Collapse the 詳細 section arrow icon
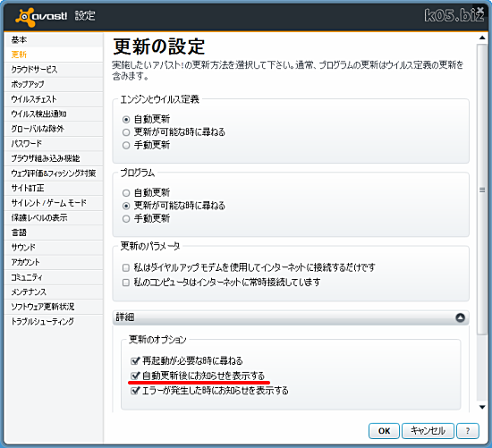Image resolution: width=492 pixels, height=448 pixels. (460, 317)
